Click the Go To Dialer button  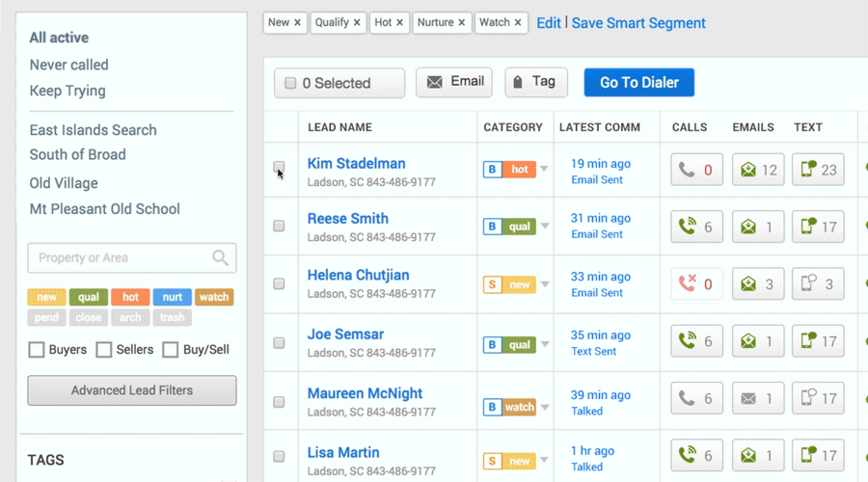point(638,83)
